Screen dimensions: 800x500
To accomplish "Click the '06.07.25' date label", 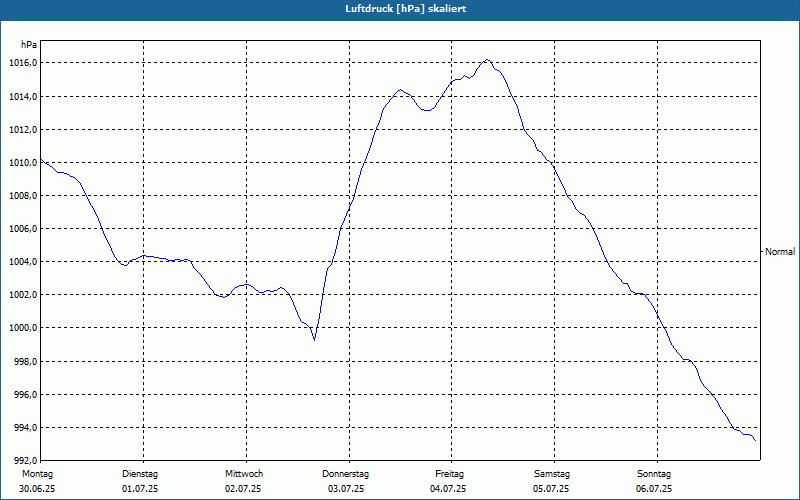I will pyautogui.click(x=654, y=489).
